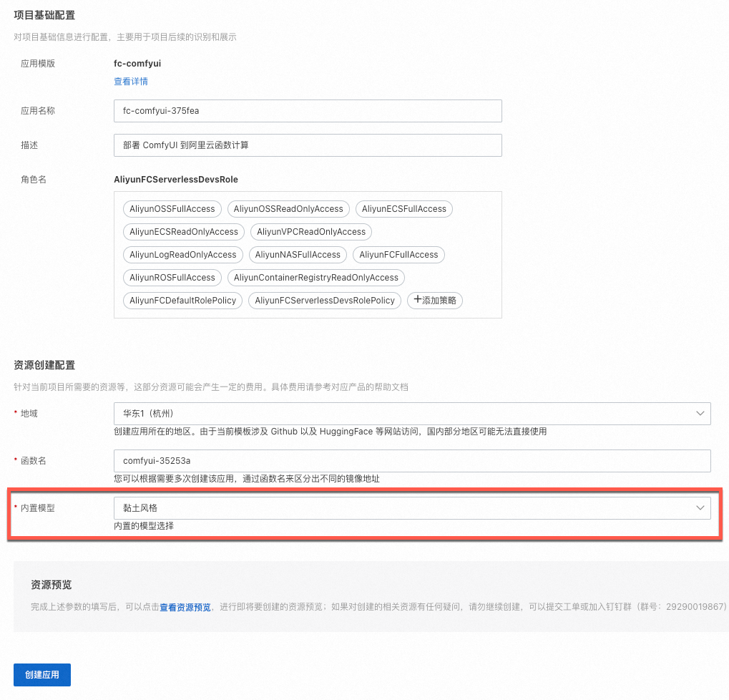
Task: Click the 角色名 field label
Action: 34,180
